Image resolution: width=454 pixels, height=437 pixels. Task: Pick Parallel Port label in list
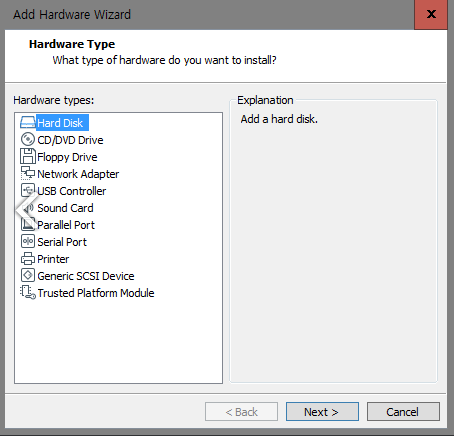tap(66, 225)
